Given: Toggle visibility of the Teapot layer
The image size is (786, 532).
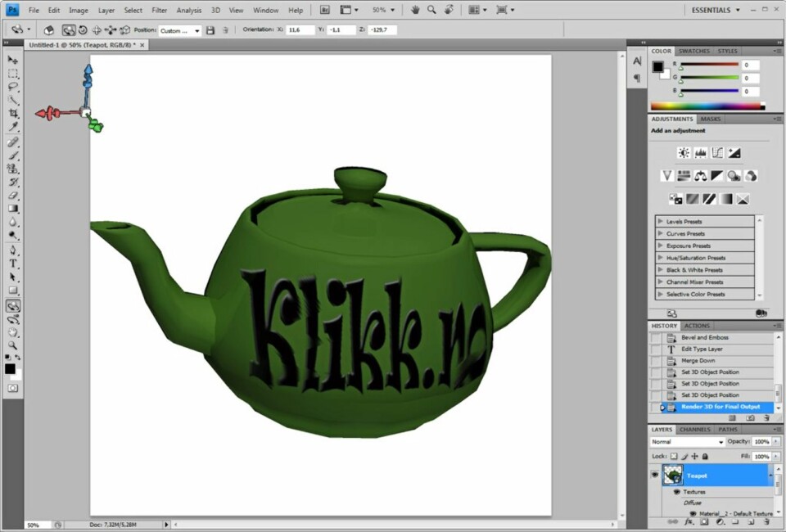Looking at the screenshot, I should click(x=655, y=475).
